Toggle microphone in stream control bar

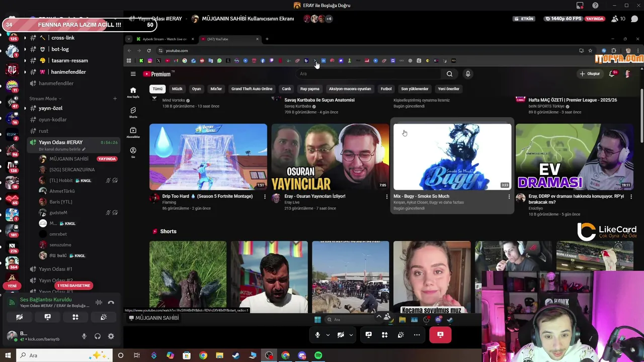point(317,335)
